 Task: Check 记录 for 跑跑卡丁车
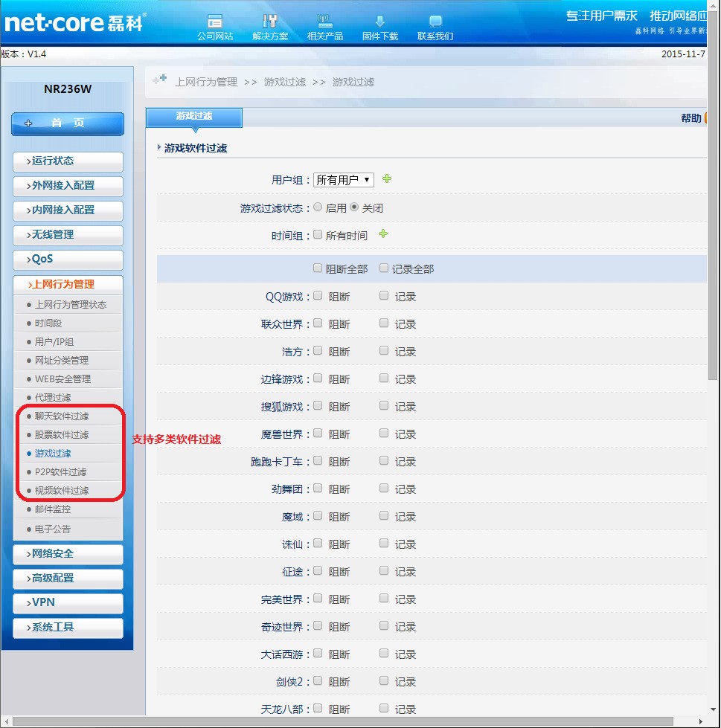click(384, 460)
